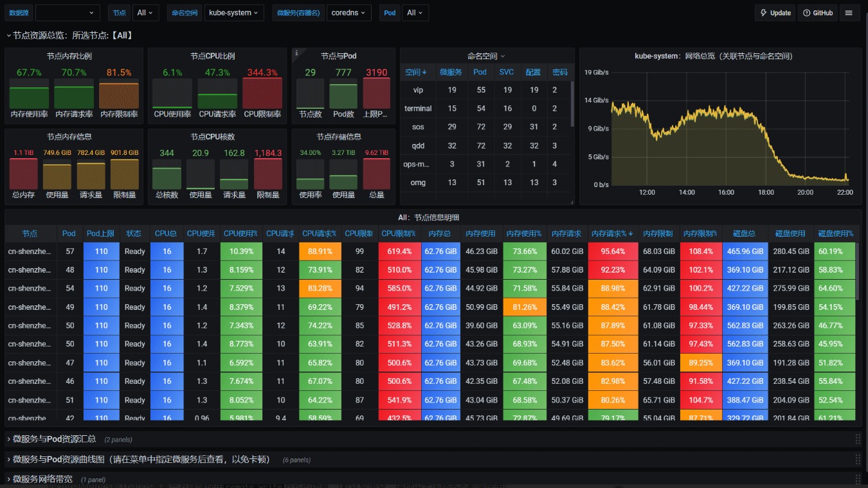The image size is (868, 488).
Task: Click the 60.19% disk usage cell
Action: [x=834, y=251]
